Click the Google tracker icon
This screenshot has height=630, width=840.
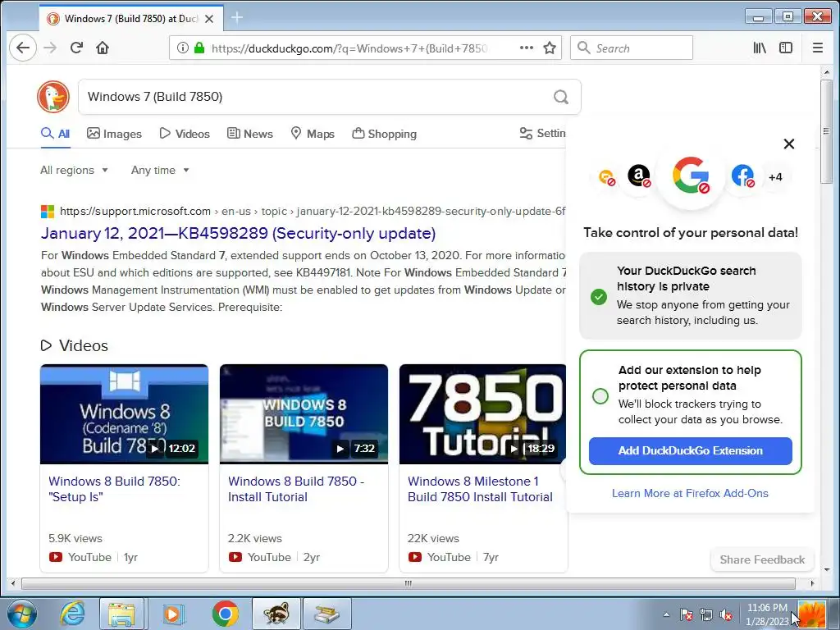[x=691, y=176]
